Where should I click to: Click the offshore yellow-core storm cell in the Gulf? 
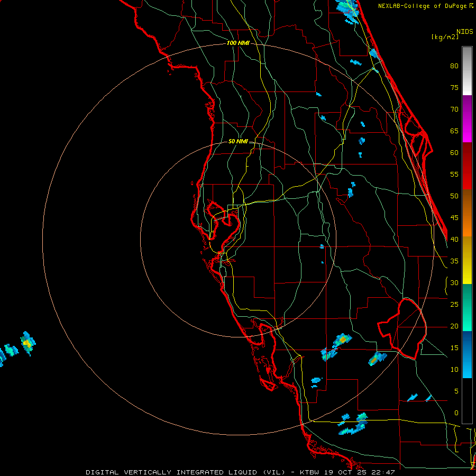(x=28, y=343)
